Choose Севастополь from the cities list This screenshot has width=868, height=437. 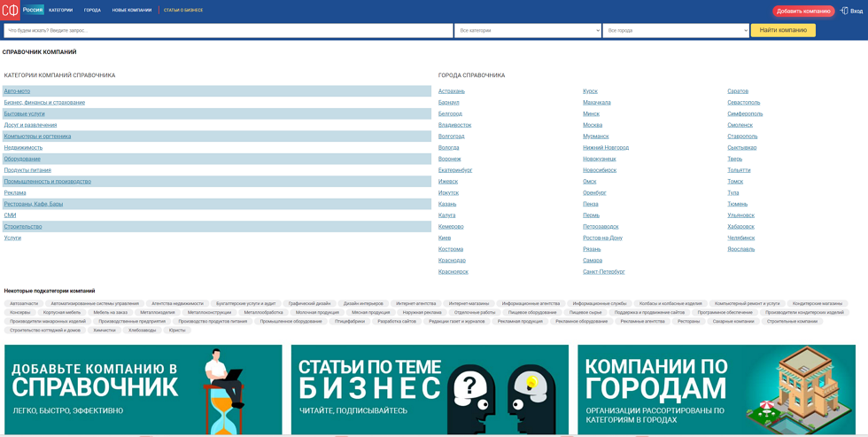click(743, 103)
